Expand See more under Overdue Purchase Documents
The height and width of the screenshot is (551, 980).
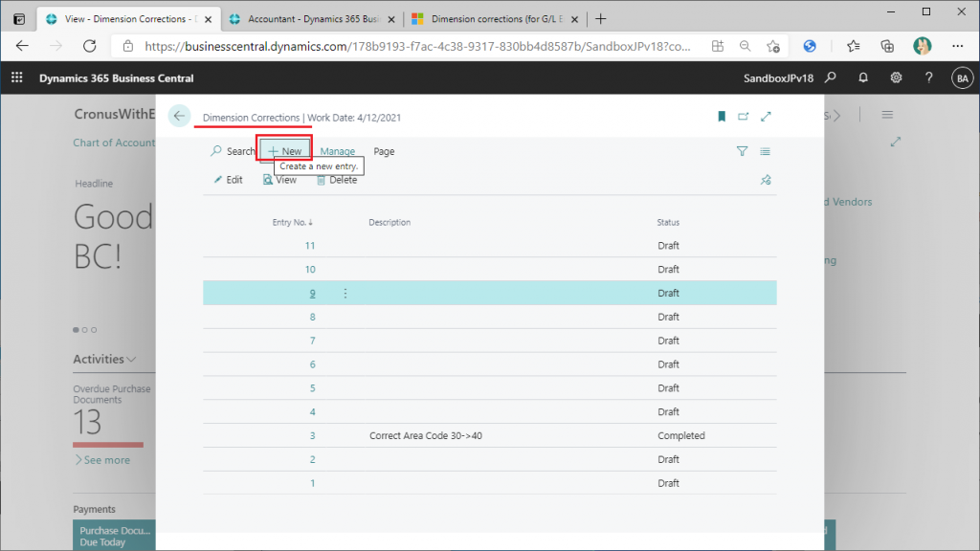(102, 460)
